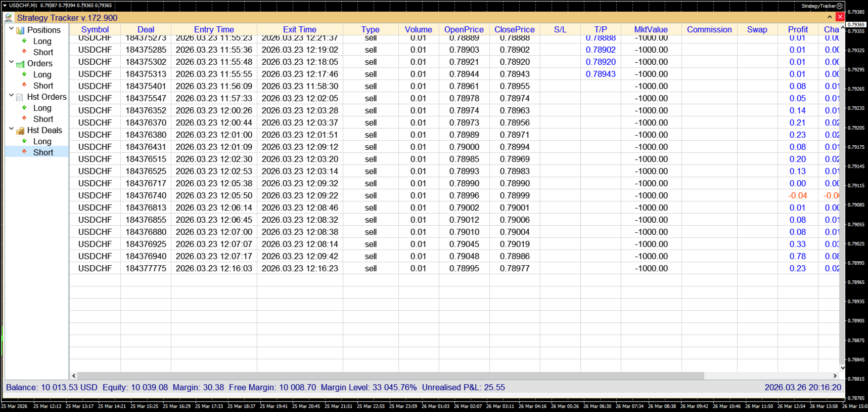The width and height of the screenshot is (868, 412).
Task: Select deal number 184375285
Action: click(146, 50)
